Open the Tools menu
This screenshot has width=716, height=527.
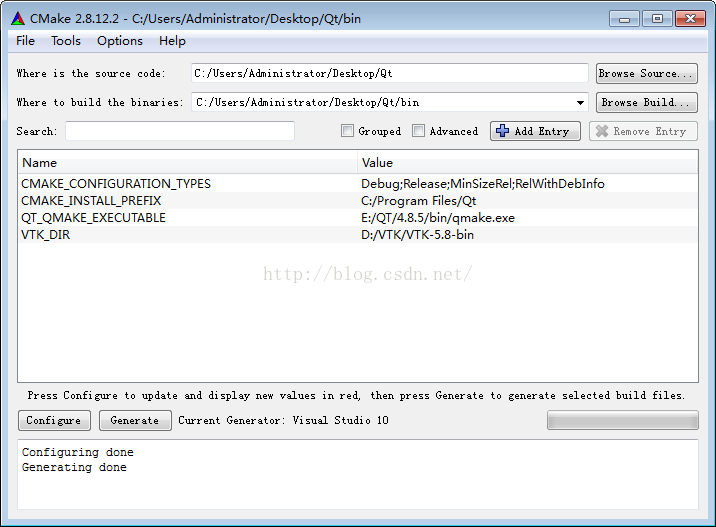click(66, 41)
